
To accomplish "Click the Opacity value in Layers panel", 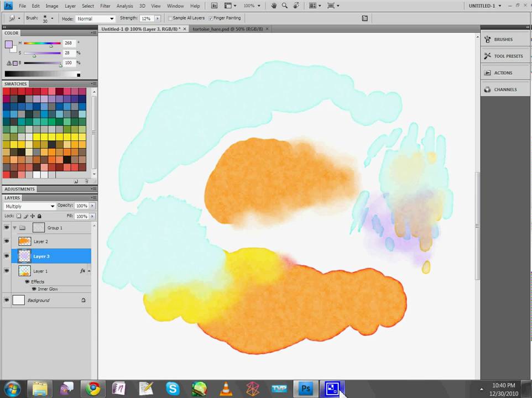I will click(81, 205).
